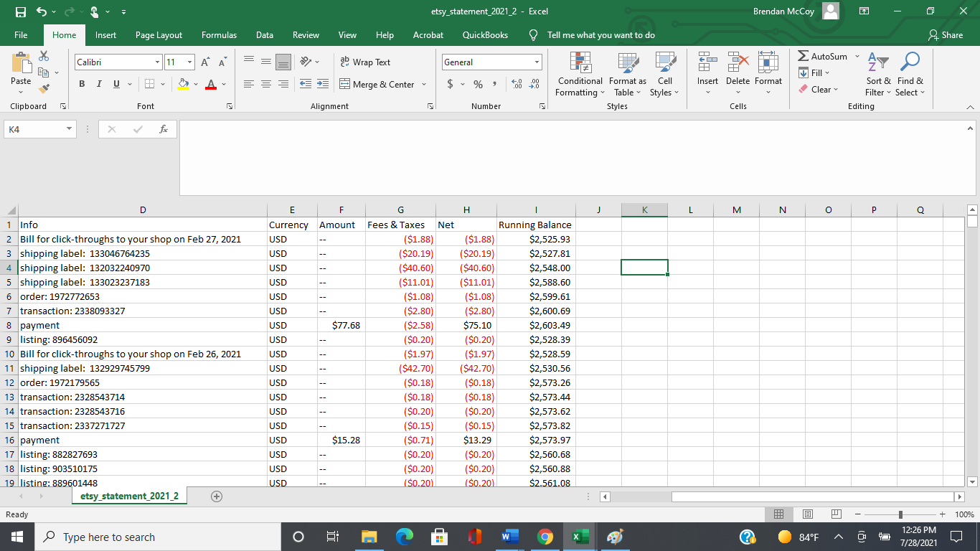This screenshot has width=980, height=551.
Task: Toggle Wrap Text on selected cell
Action: [x=365, y=62]
